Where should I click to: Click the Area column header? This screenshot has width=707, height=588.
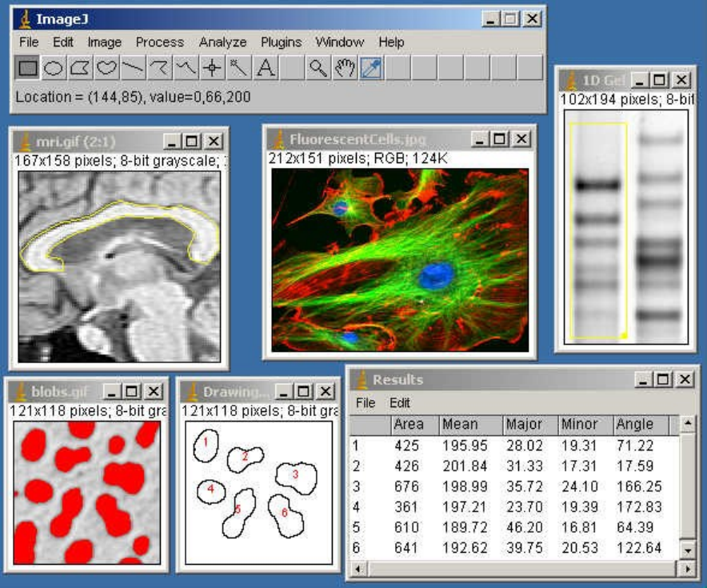click(x=409, y=425)
